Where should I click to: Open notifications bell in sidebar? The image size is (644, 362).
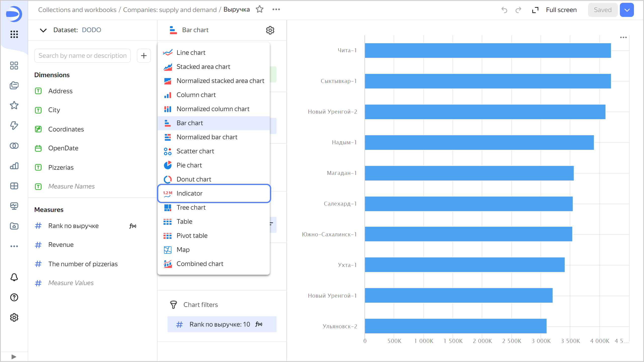[x=14, y=277]
